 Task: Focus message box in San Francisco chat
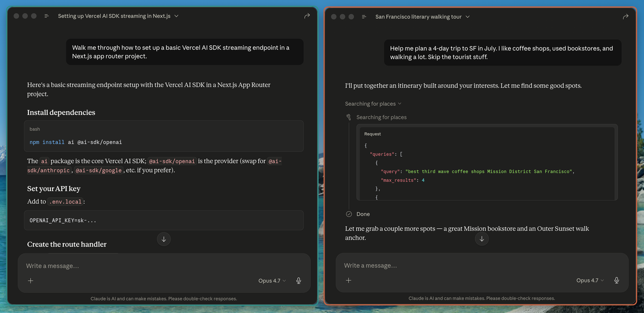pos(481,266)
